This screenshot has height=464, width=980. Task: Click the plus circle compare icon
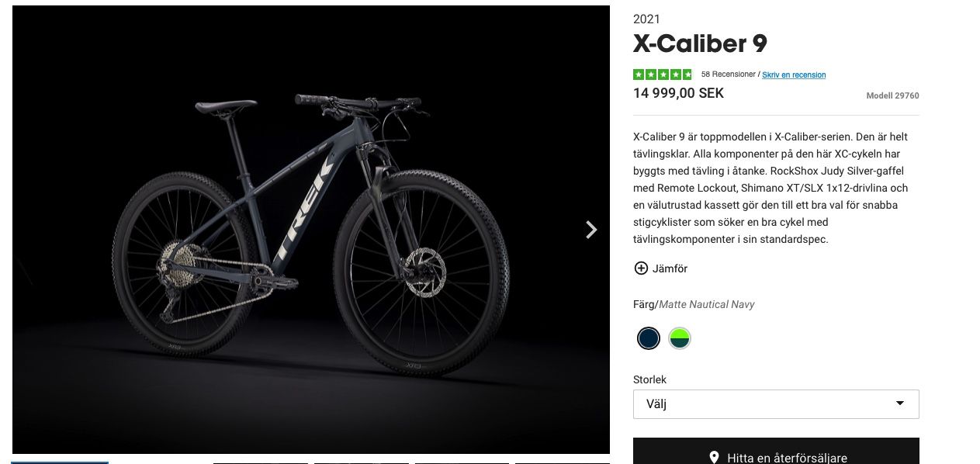click(x=641, y=268)
